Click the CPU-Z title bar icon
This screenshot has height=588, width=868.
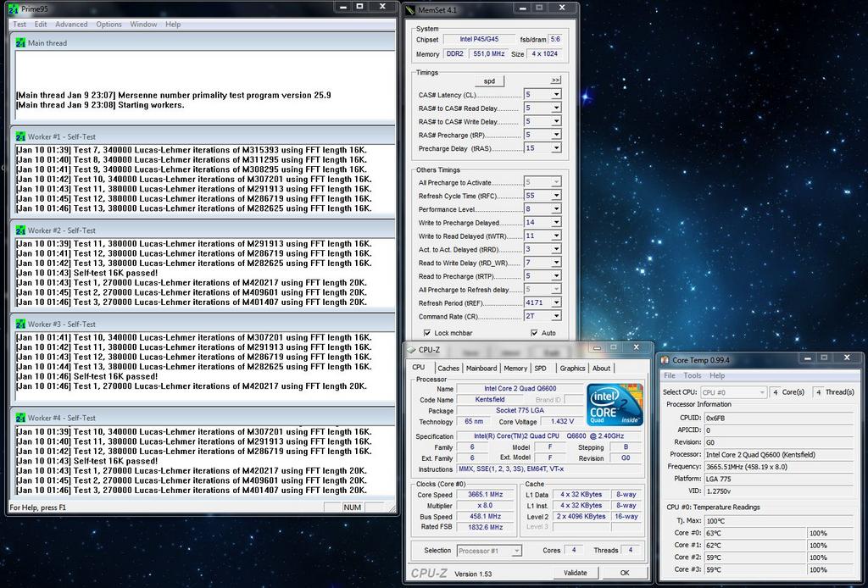pyautogui.click(x=411, y=350)
